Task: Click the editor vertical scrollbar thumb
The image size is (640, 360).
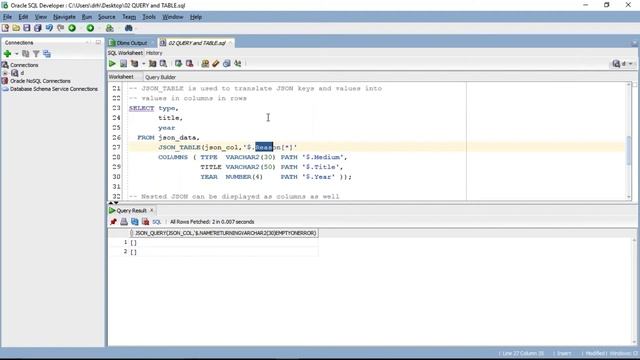Action: point(629,150)
